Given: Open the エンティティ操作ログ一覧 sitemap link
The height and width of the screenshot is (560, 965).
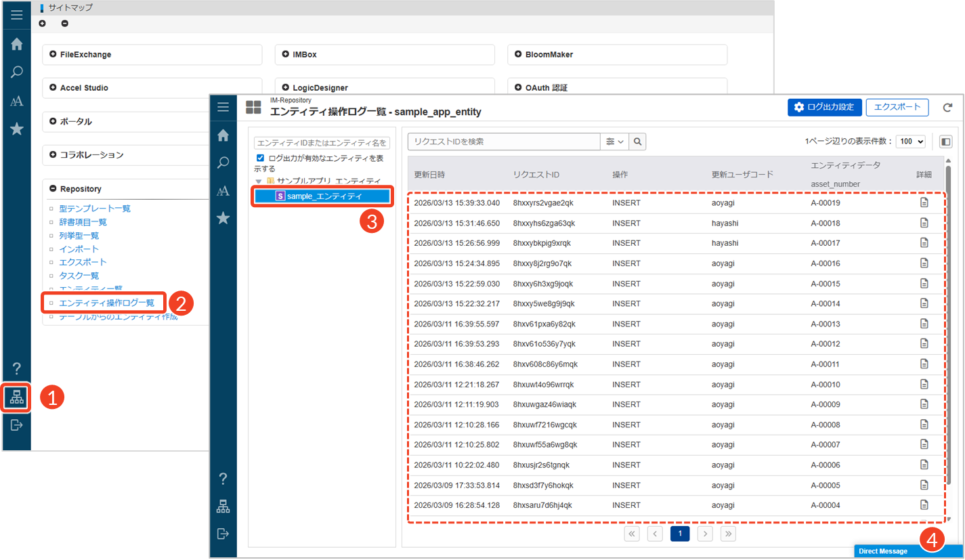Looking at the screenshot, I should (x=107, y=303).
